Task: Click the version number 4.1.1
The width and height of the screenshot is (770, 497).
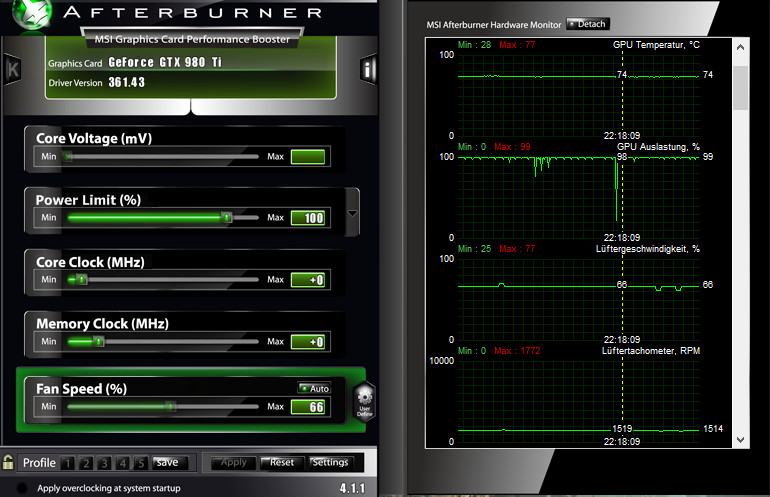Action: click(352, 488)
